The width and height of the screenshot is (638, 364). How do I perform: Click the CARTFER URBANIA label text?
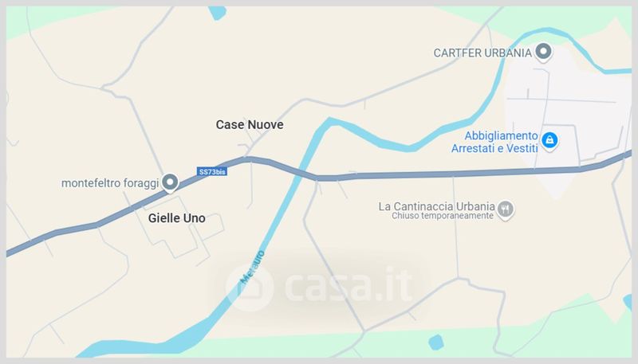coord(482,53)
